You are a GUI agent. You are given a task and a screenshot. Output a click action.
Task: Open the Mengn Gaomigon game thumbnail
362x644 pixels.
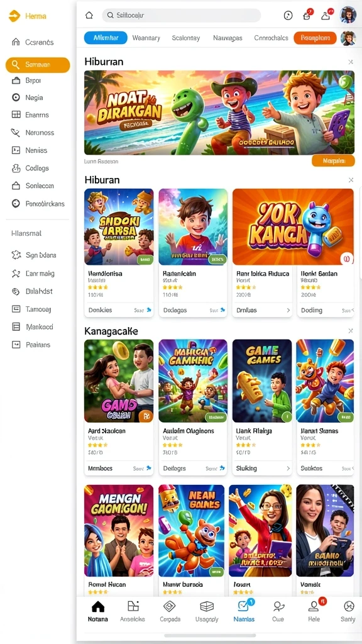[119, 531]
